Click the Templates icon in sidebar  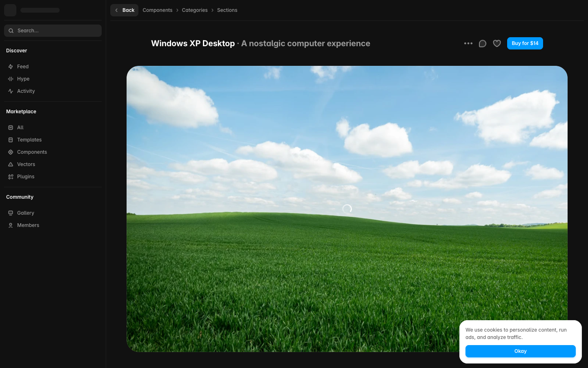coord(11,140)
